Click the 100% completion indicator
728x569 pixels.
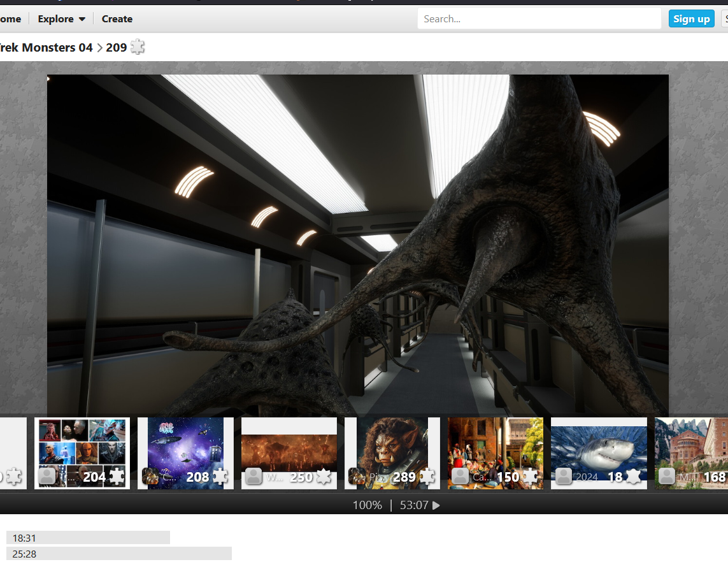click(368, 505)
